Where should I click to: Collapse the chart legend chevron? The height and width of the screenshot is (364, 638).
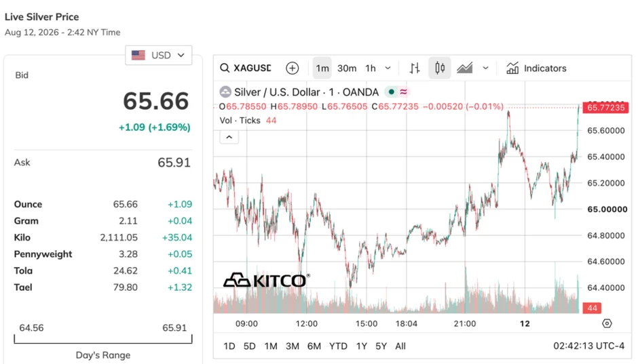(229, 137)
